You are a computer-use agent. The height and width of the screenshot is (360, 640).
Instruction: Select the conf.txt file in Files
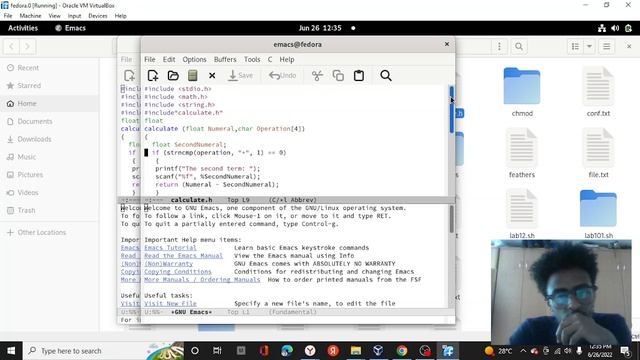598,92
